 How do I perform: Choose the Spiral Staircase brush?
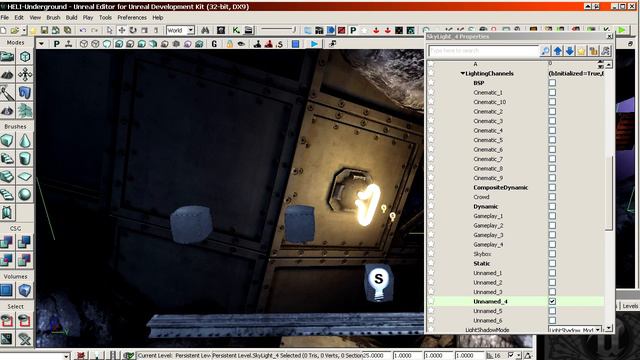[x=7, y=195]
